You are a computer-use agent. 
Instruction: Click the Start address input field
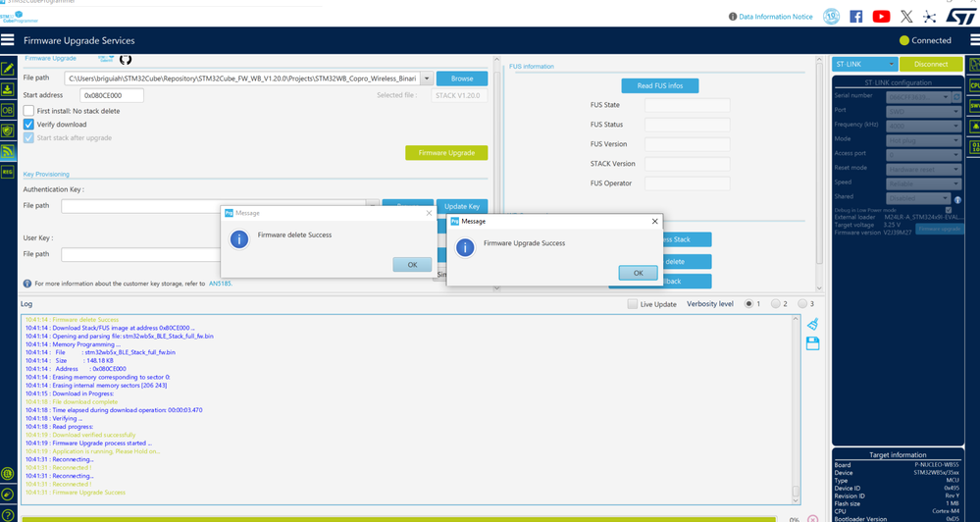click(x=112, y=95)
